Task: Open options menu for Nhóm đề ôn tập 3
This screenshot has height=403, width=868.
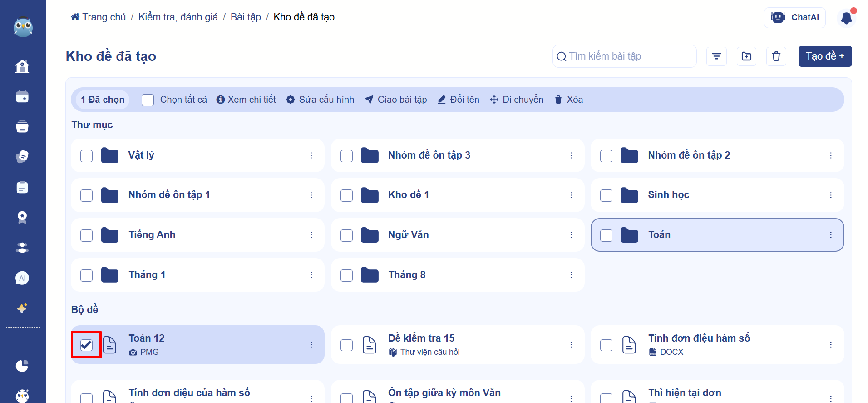Action: pos(571,155)
